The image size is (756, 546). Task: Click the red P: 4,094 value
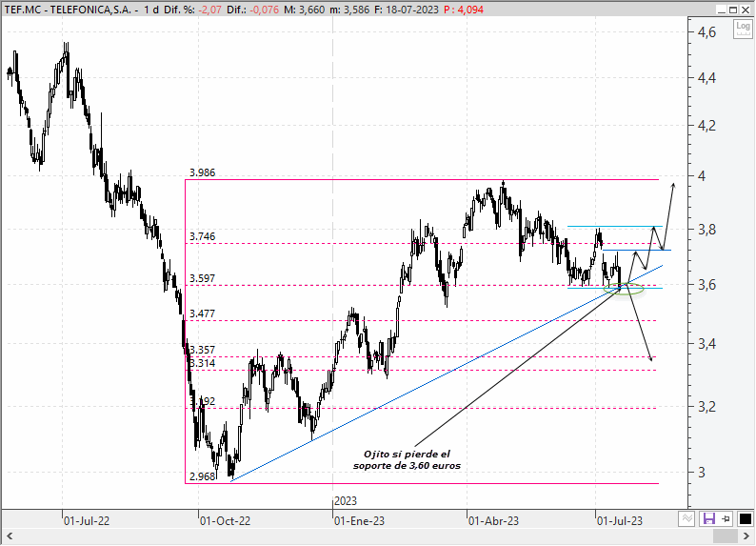click(x=463, y=10)
